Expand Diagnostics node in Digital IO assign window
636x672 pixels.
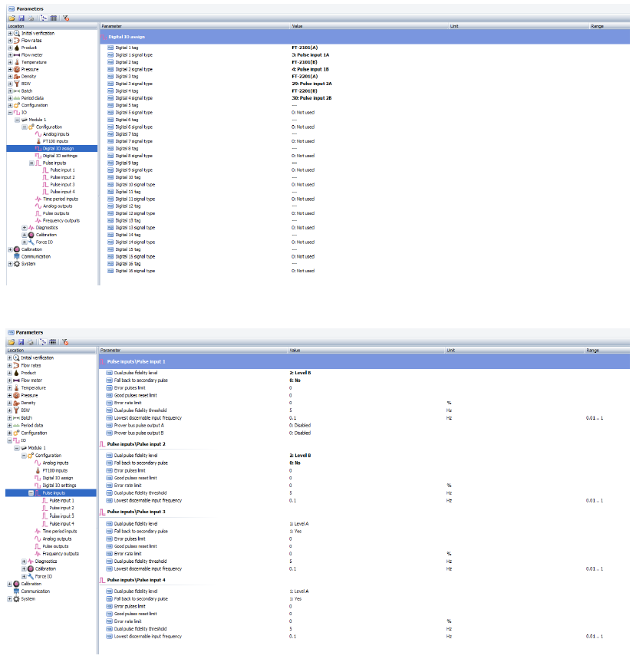click(x=25, y=228)
